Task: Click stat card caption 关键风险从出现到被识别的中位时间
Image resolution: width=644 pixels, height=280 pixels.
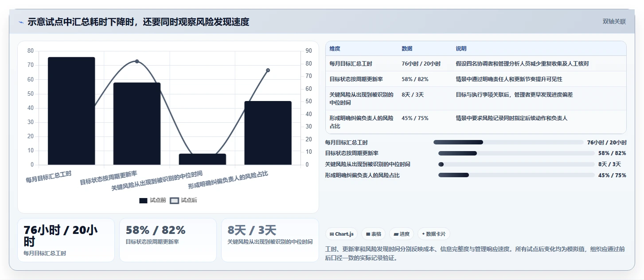Action: 270,242
